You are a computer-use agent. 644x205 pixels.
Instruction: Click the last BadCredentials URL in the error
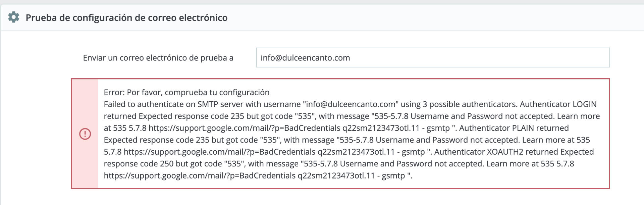point(200,176)
